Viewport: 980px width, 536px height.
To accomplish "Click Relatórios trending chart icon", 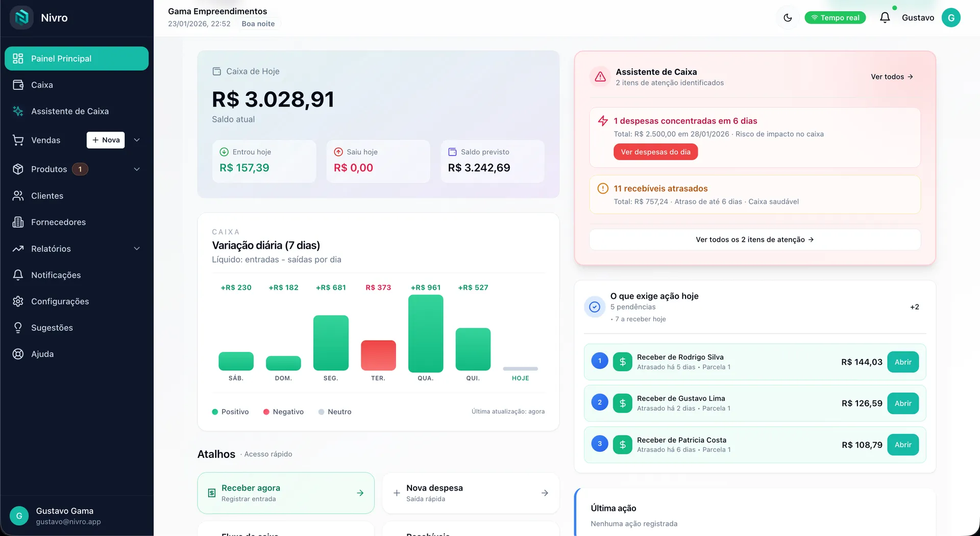I will (x=18, y=249).
